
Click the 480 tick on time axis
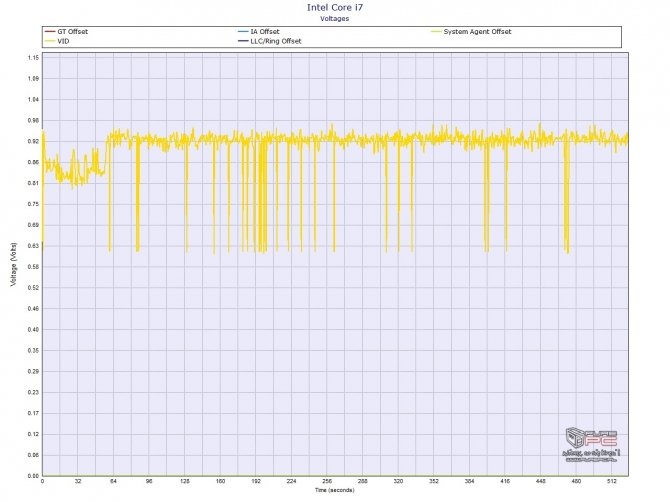point(576,481)
